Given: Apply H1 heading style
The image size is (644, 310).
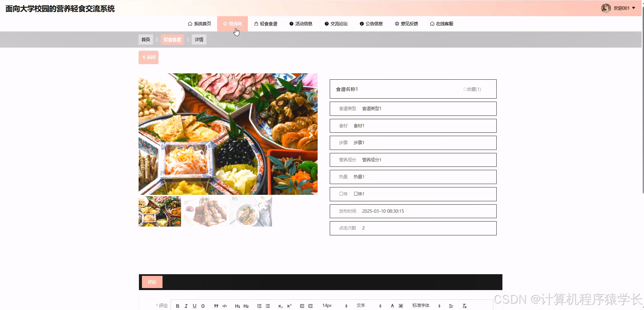Looking at the screenshot, I should 238,306.
